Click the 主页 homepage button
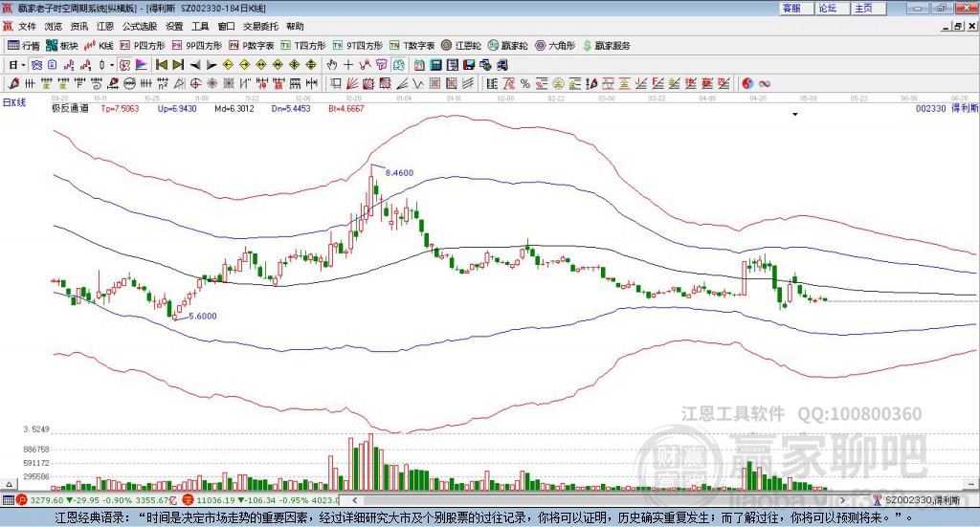The height and width of the screenshot is (527, 980). (868, 8)
